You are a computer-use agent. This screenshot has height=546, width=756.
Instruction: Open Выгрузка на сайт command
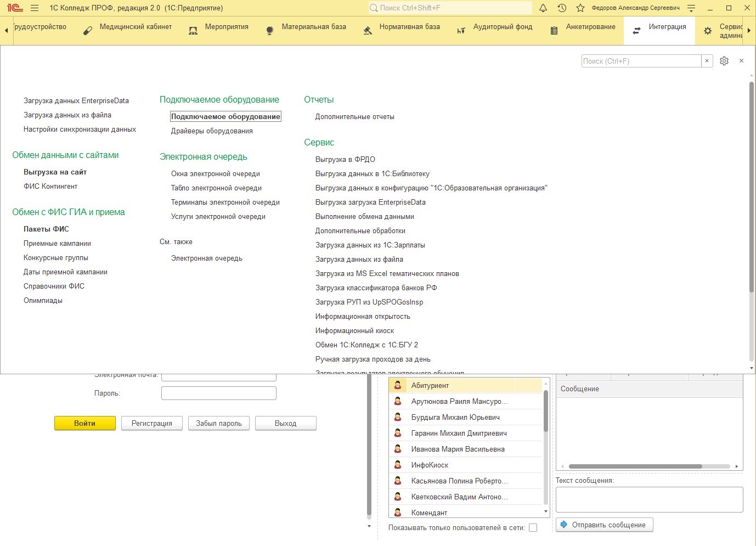(x=55, y=172)
